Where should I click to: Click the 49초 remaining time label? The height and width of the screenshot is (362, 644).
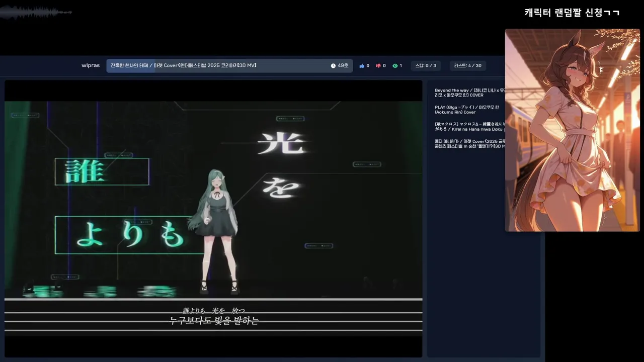[x=343, y=66]
